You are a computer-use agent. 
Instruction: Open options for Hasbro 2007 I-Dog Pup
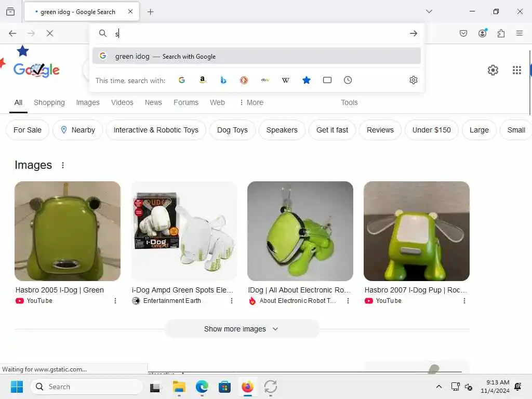[464, 301]
